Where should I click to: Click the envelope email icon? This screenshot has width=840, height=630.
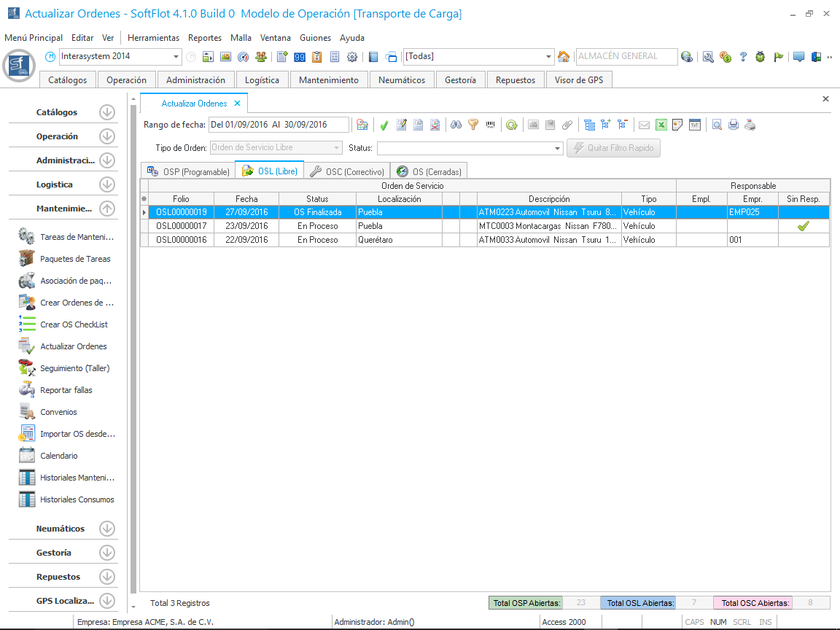pos(644,125)
